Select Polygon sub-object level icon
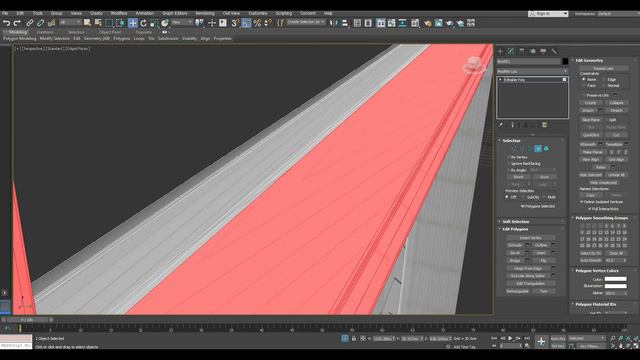The height and width of the screenshot is (360, 640). coord(538,149)
